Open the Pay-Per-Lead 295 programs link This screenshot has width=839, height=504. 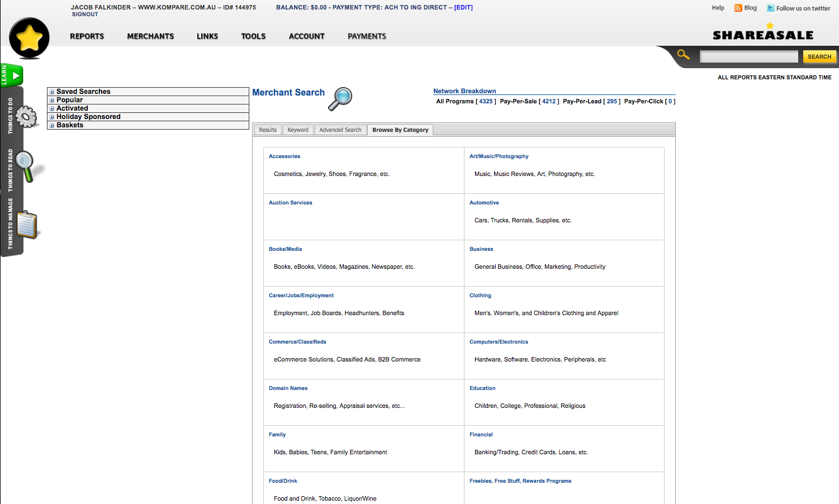(x=612, y=102)
